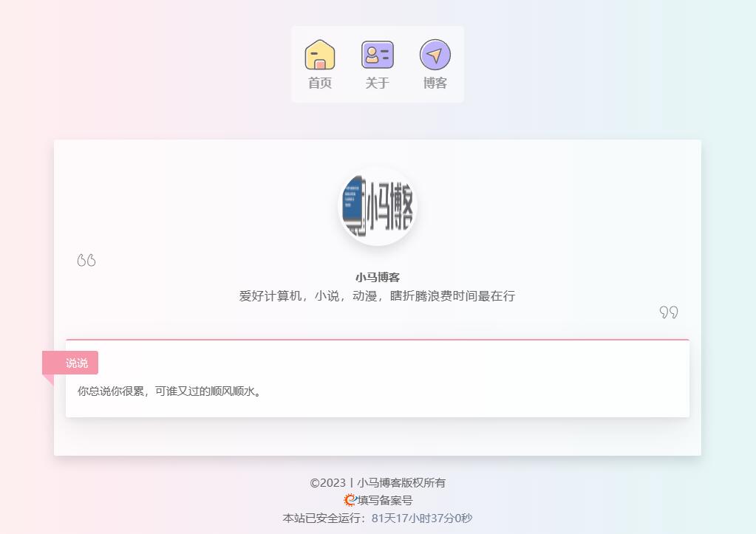Click the circular 小马博客 avatar image
Image resolution: width=756 pixels, height=534 pixels.
tap(378, 206)
